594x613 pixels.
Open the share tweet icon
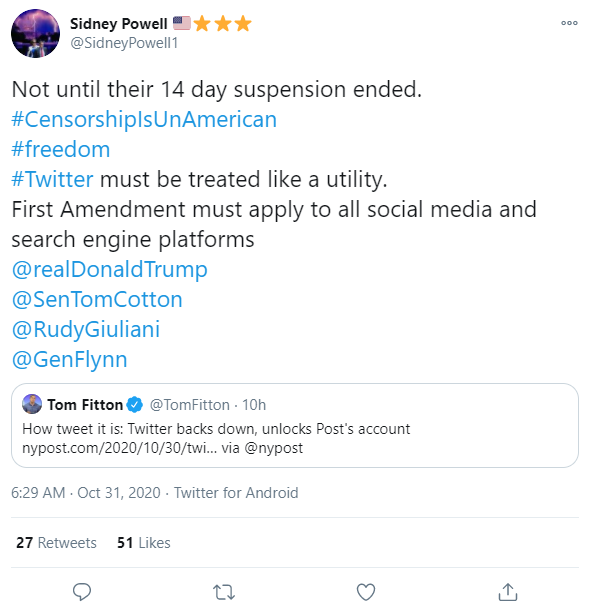point(508,592)
